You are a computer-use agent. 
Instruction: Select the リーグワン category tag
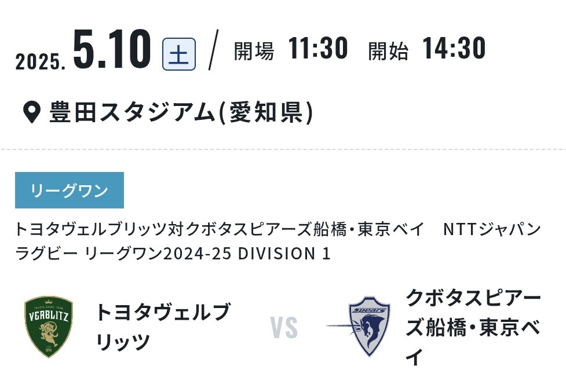pos(70,190)
